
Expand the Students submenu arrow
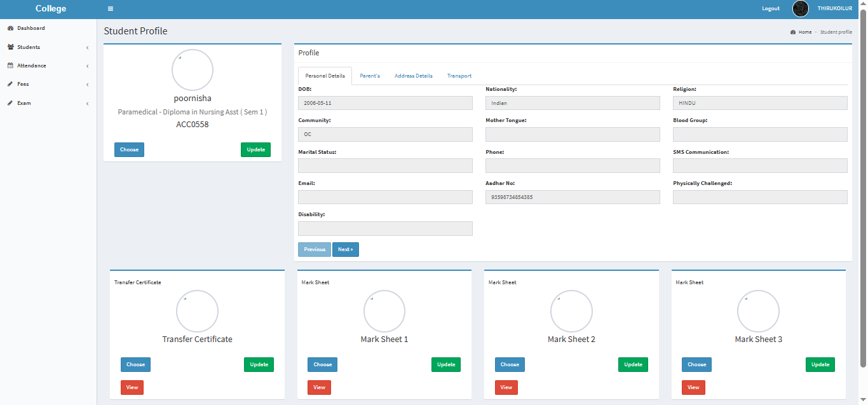pyautogui.click(x=87, y=48)
